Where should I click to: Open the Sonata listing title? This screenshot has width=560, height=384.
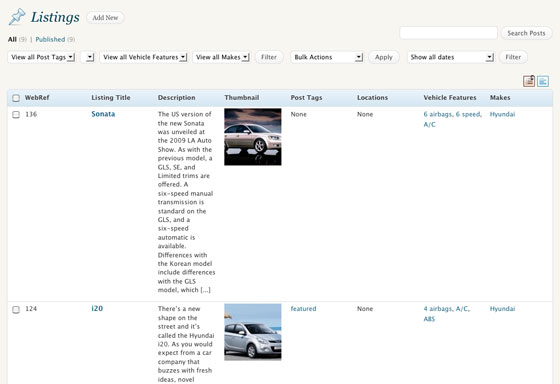click(103, 114)
